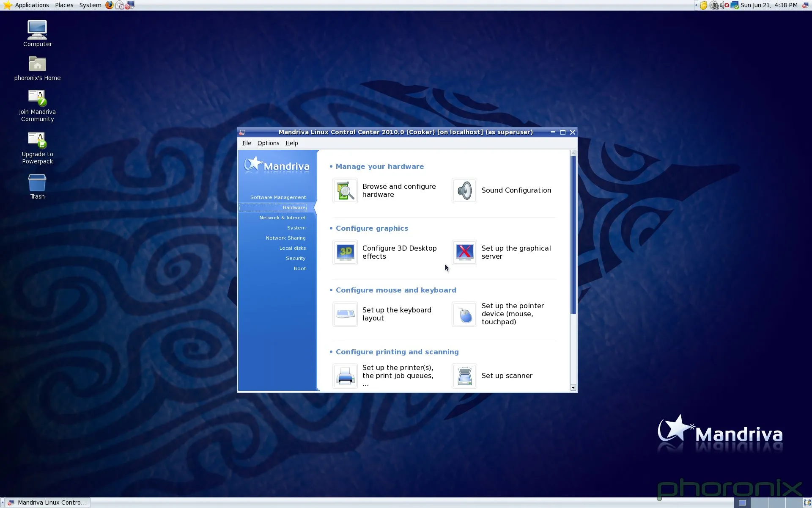
Task: Click Join Mandriva Community desktop icon
Action: pyautogui.click(x=37, y=98)
